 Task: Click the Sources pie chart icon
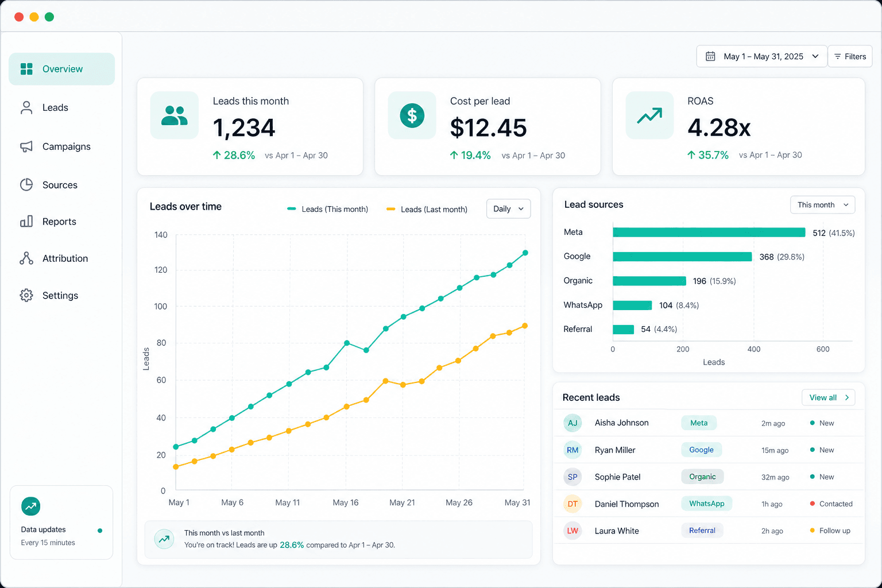(x=26, y=184)
